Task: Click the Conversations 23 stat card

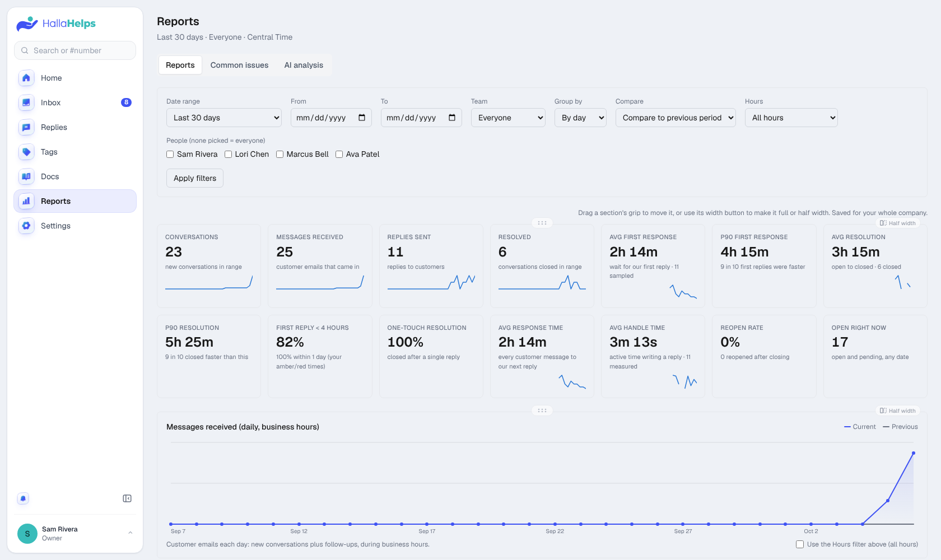Action: [x=209, y=266]
